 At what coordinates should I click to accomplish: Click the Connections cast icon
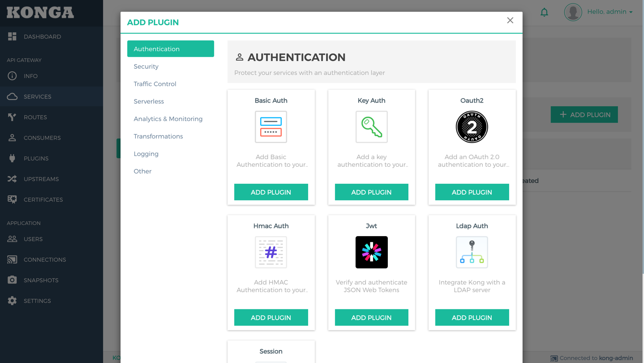click(x=12, y=260)
